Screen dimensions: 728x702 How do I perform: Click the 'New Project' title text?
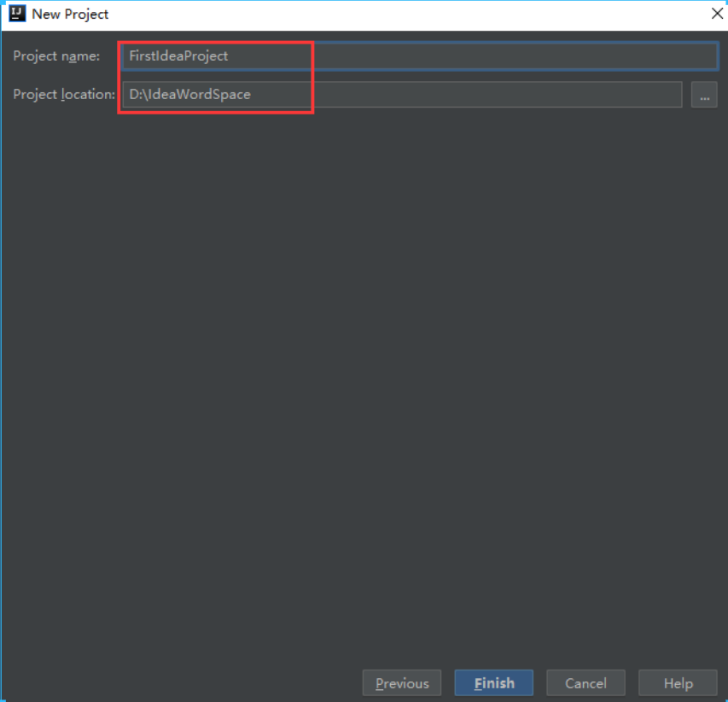70,15
